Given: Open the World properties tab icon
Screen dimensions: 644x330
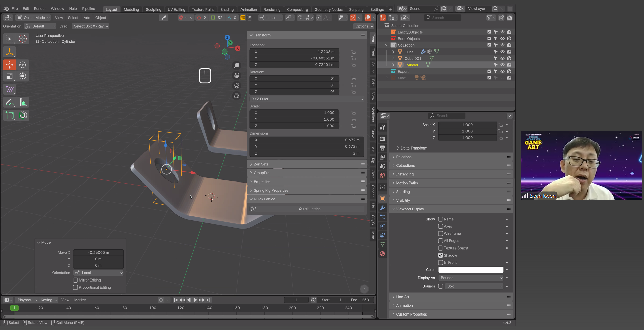Looking at the screenshot, I should (x=382, y=175).
